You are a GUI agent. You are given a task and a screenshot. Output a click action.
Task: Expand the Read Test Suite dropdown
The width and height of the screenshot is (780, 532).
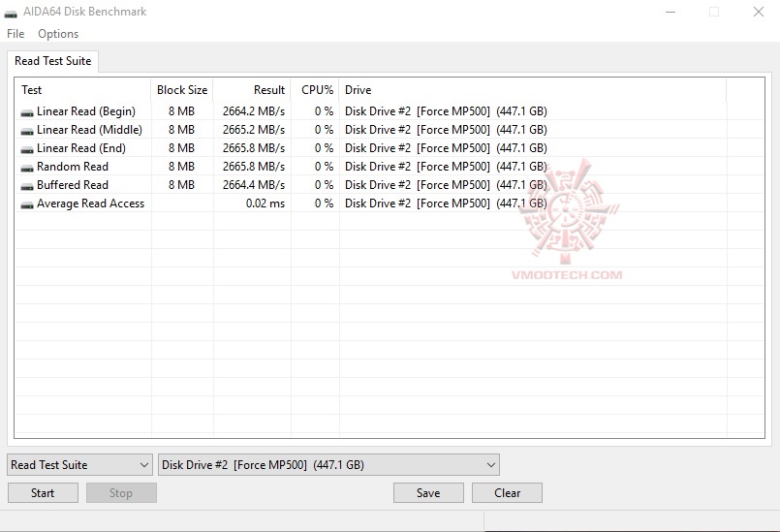click(x=80, y=465)
